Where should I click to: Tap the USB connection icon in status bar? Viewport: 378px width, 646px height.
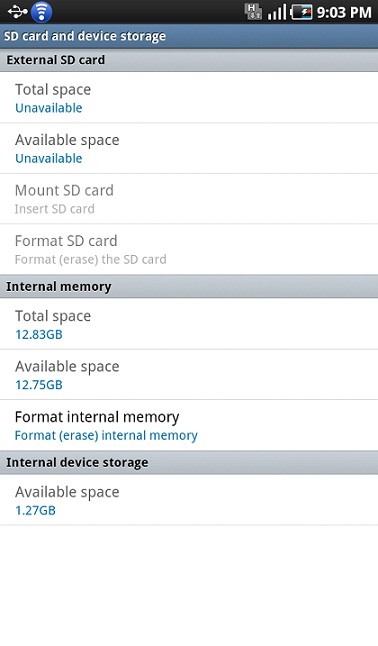pyautogui.click(x=17, y=12)
